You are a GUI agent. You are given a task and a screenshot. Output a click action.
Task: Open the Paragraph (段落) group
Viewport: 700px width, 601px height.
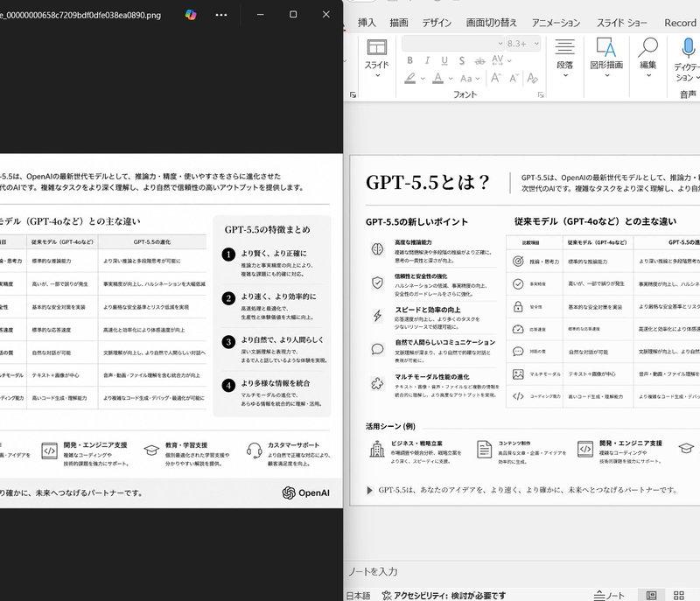[564, 58]
